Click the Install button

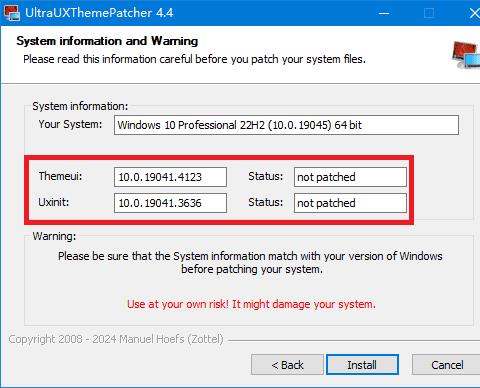click(362, 364)
